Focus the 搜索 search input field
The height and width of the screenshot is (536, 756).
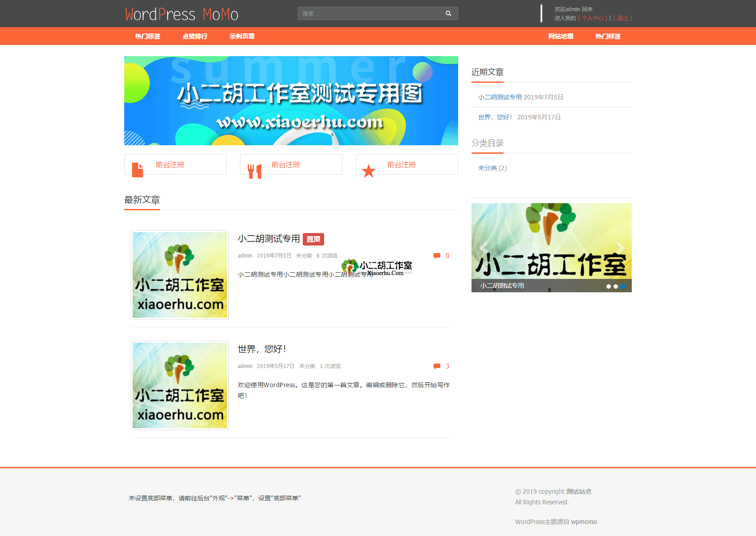370,13
